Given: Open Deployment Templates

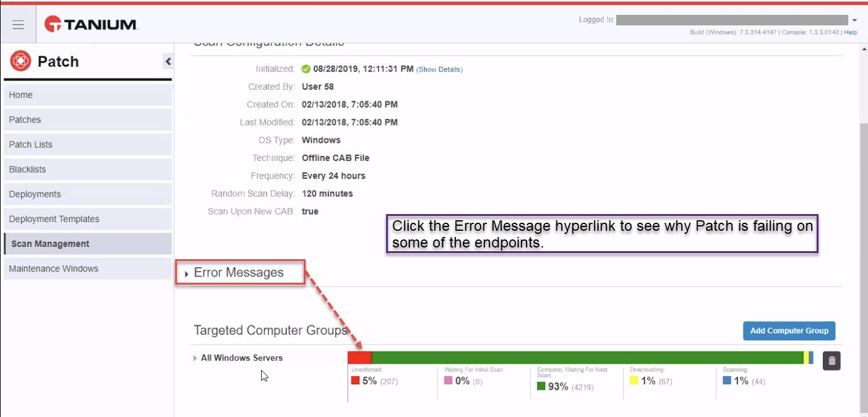Looking at the screenshot, I should coord(87,218).
